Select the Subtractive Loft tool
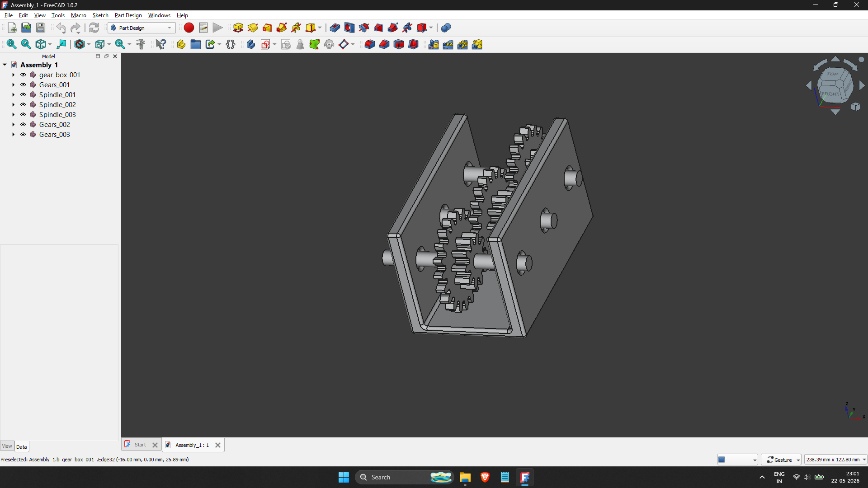This screenshot has width=868, height=488. point(378,28)
